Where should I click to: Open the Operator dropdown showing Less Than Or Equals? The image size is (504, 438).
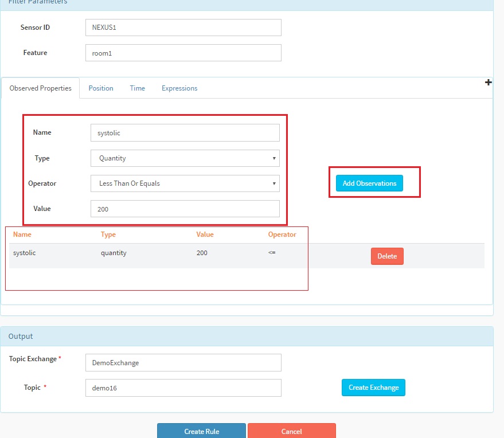pos(185,183)
